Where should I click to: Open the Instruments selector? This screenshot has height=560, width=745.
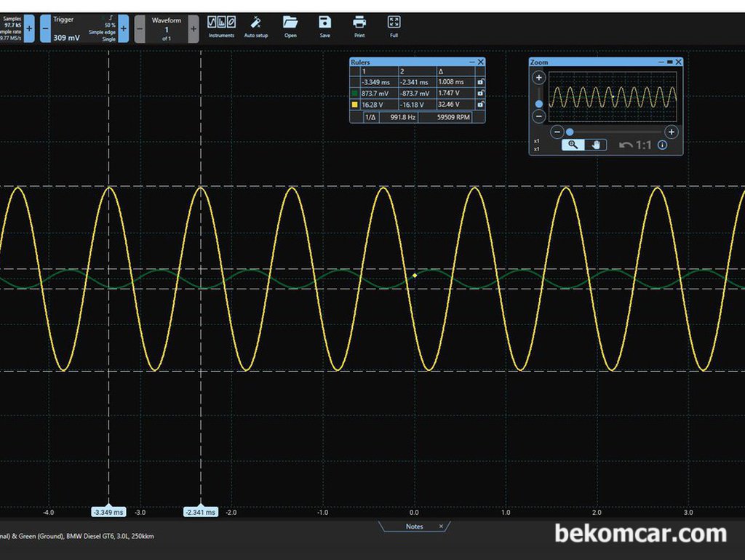pos(221,27)
